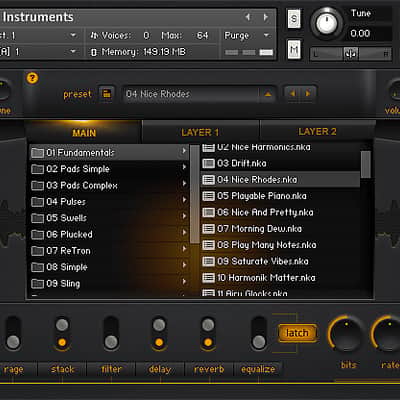Open the MIDI channel [A] 1 dropdown
The height and width of the screenshot is (400, 400).
pos(73,51)
